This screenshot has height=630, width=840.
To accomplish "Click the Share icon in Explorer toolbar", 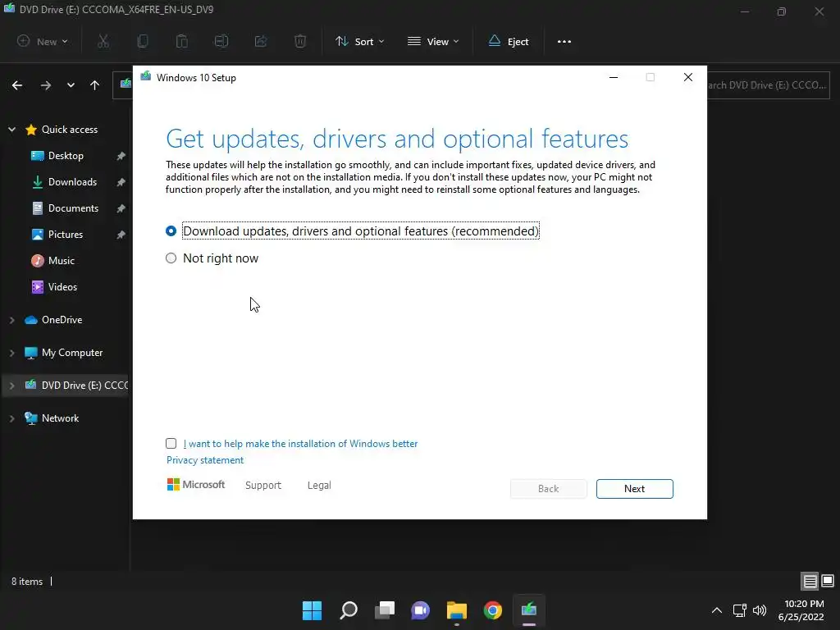I will [261, 41].
